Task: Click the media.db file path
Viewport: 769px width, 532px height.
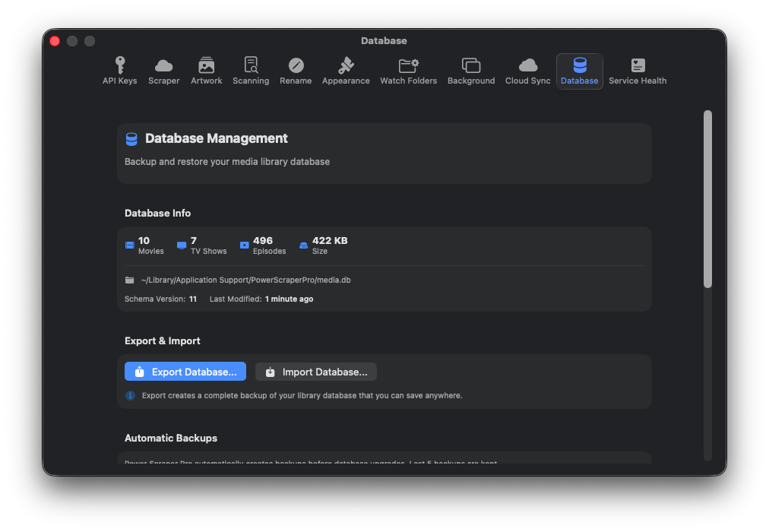Action: (245, 280)
